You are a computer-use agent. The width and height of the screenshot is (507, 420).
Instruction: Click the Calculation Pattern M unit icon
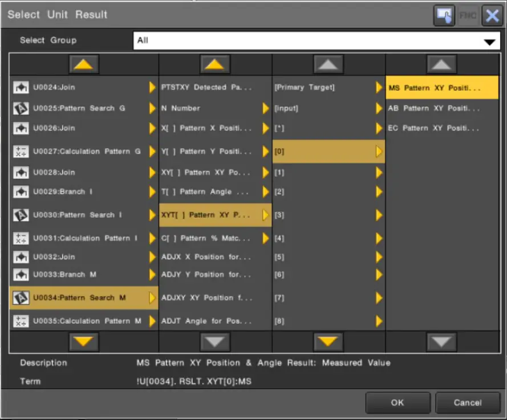click(x=21, y=321)
